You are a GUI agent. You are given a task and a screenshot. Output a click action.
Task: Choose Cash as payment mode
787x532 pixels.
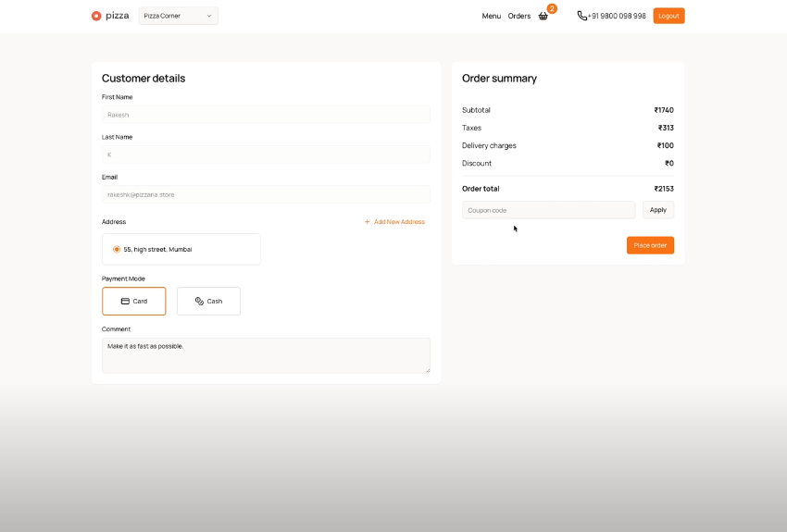(x=209, y=302)
